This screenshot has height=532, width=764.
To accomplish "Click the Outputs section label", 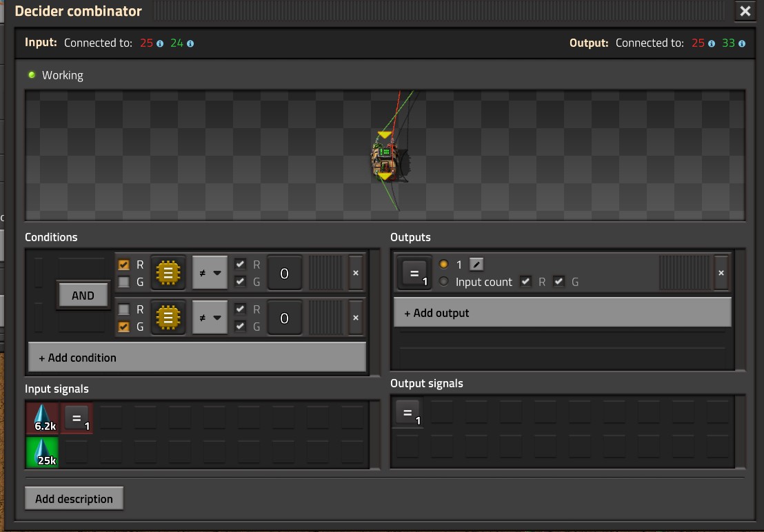I will coord(410,237).
